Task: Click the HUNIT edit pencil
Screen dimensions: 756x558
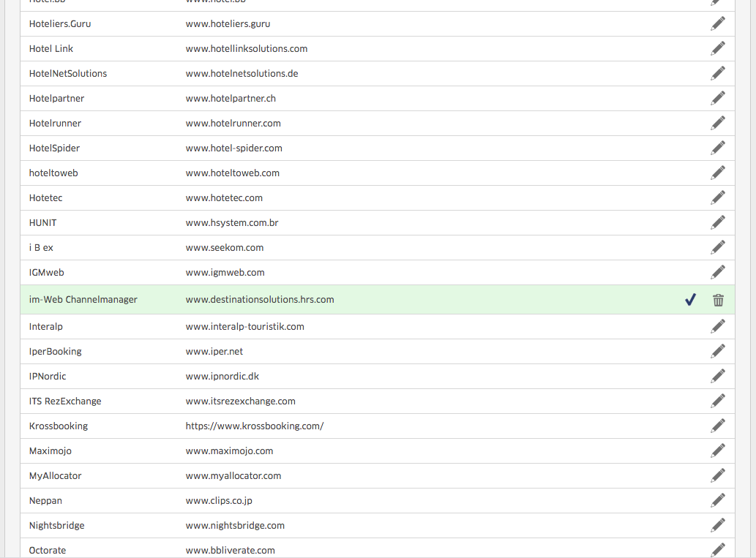Action: click(717, 222)
